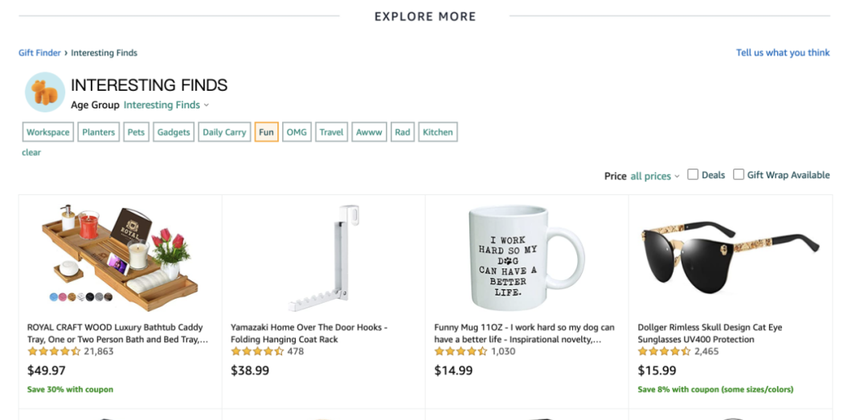Click the orange horse Interesting Finds icon
The height and width of the screenshot is (420, 868).
pyautogui.click(x=45, y=92)
